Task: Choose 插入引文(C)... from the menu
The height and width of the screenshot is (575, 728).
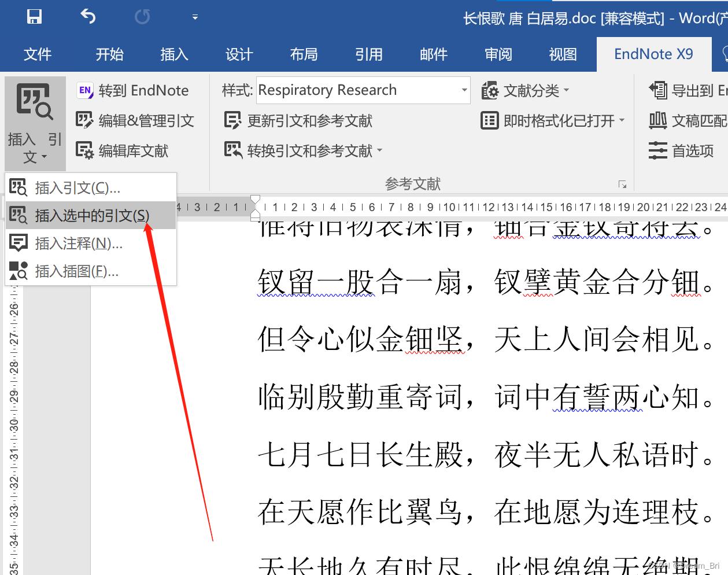Action: point(91,187)
